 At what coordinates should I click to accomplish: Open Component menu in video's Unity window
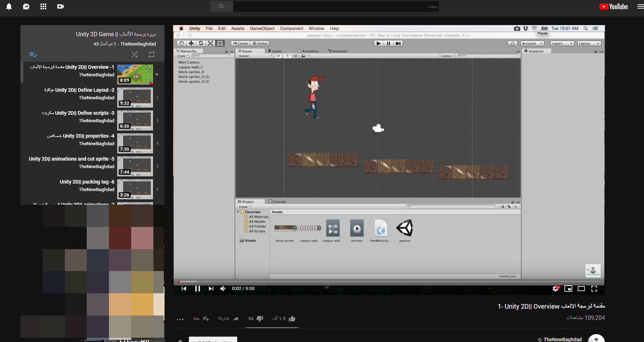291,28
